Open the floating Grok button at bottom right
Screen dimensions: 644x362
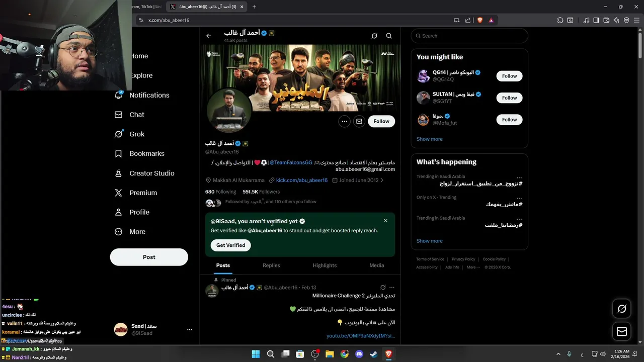(x=622, y=309)
